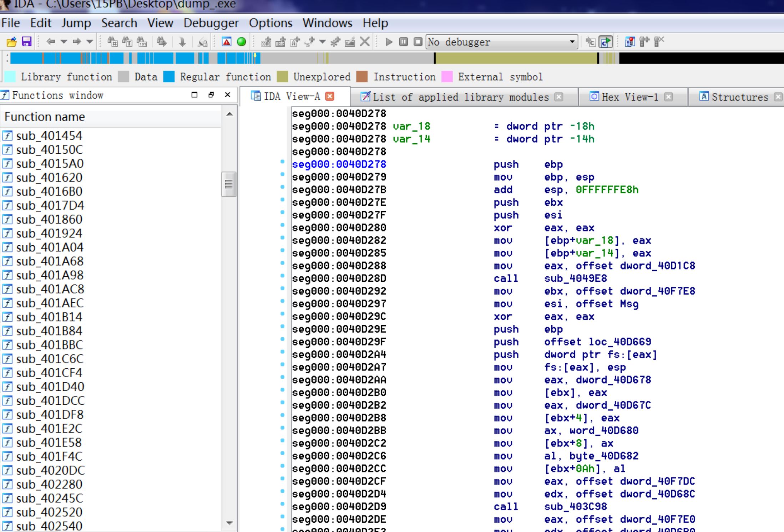This screenshot has width=784, height=532.
Task: Toggle the highlighted C source-level debugging button
Action: click(x=606, y=42)
